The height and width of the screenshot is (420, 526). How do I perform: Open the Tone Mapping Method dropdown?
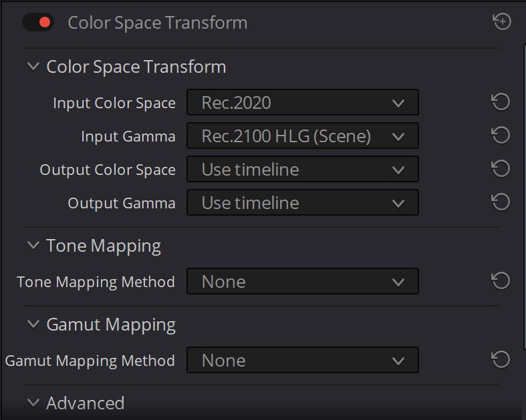point(303,281)
